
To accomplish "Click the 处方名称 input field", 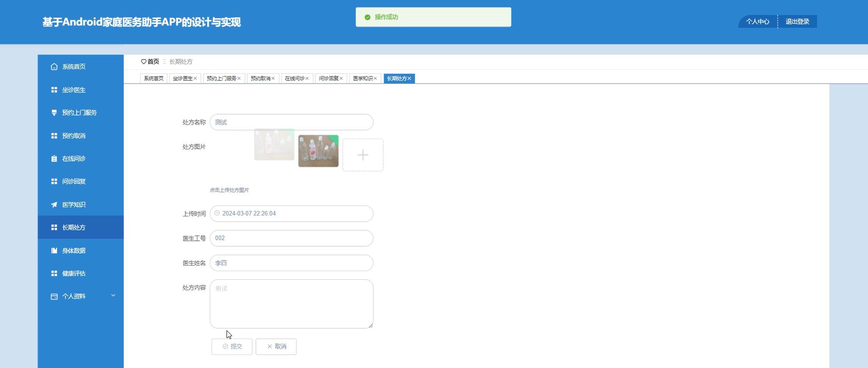I will (292, 122).
